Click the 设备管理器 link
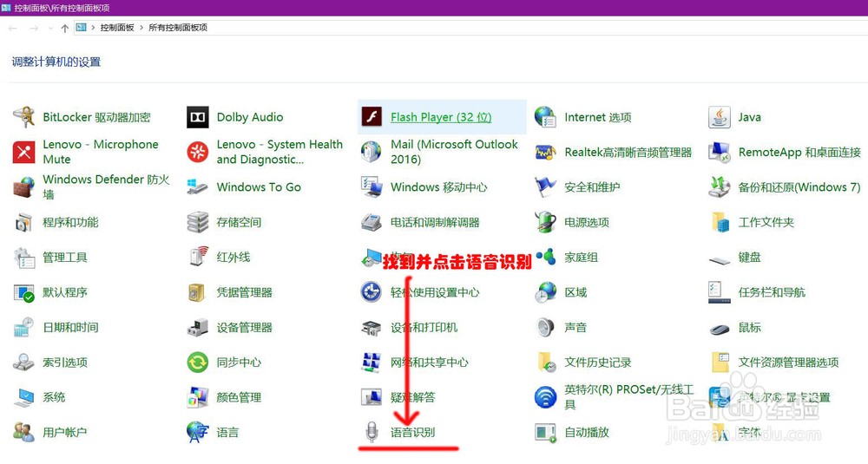 click(244, 327)
